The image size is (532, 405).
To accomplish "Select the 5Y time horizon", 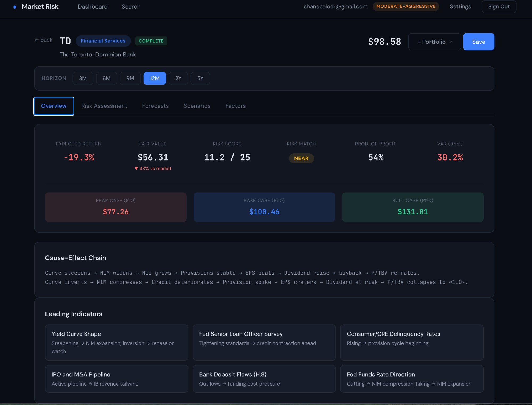I will [x=200, y=78].
